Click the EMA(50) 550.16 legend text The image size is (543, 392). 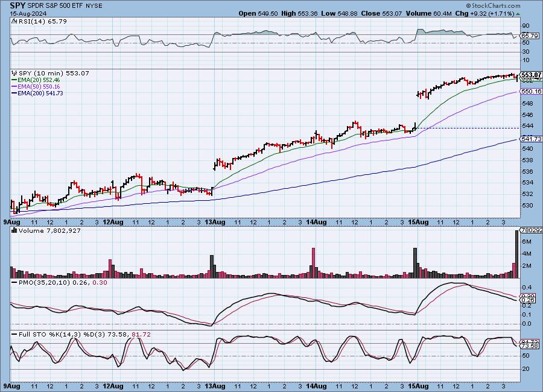click(x=39, y=87)
